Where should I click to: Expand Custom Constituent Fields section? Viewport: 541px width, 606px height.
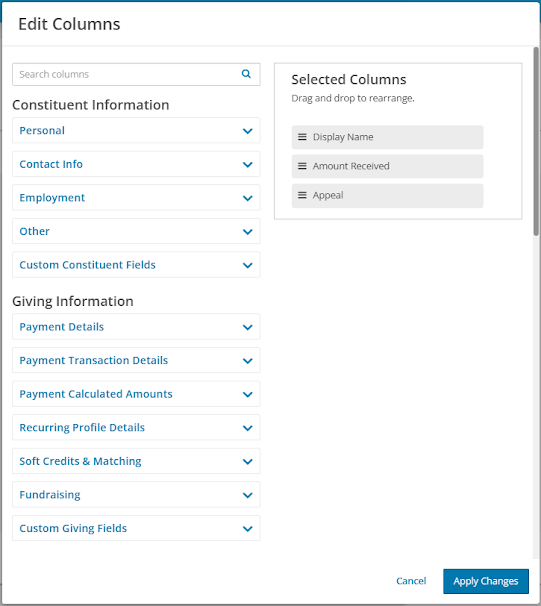pyautogui.click(x=136, y=265)
